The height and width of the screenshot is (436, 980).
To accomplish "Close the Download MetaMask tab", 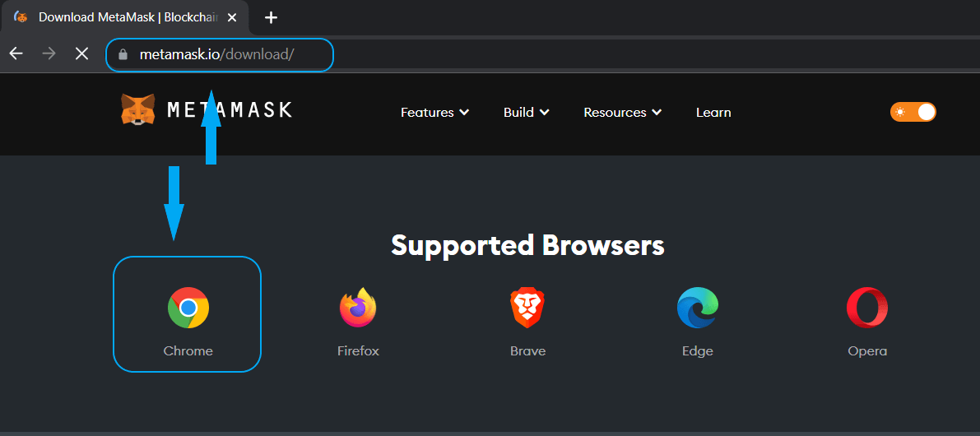I will pos(232,17).
